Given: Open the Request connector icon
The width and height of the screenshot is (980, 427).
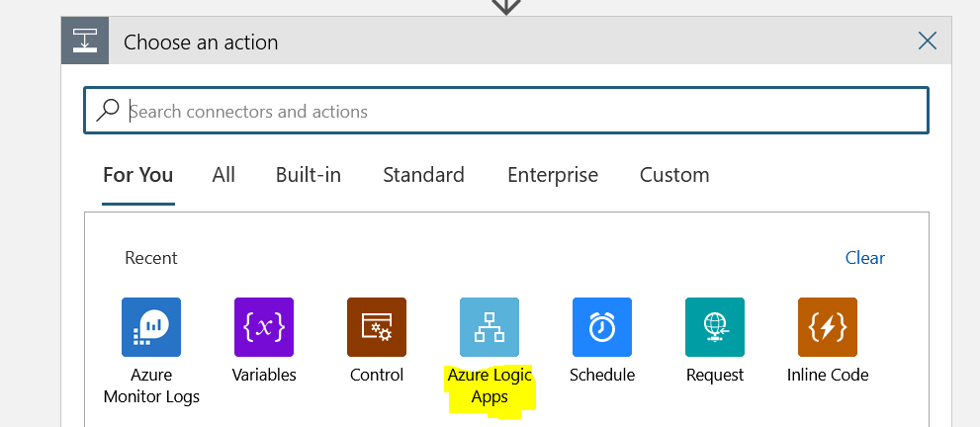Looking at the screenshot, I should [x=715, y=327].
